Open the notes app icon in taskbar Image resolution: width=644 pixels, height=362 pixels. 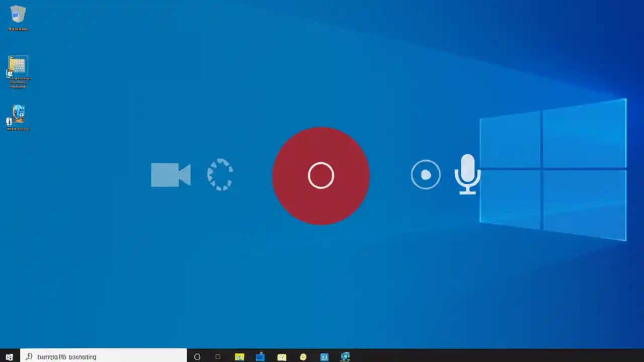[x=281, y=357]
